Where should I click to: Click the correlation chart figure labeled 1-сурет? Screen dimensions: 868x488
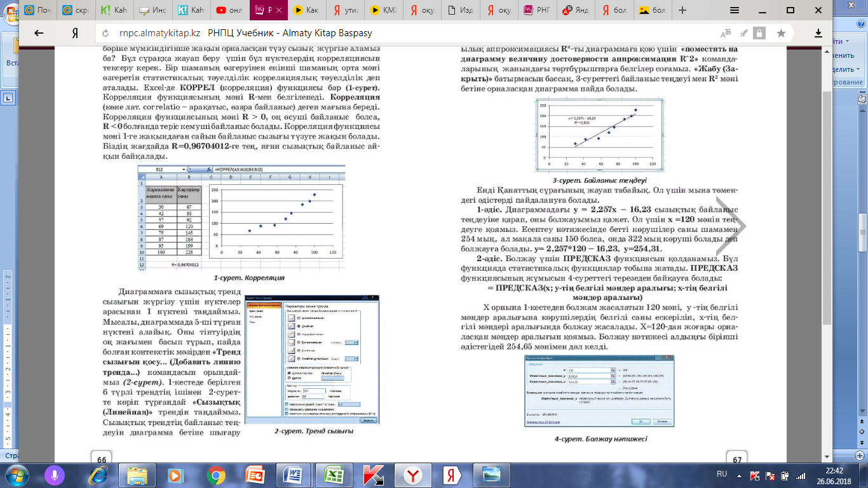[x=241, y=218]
